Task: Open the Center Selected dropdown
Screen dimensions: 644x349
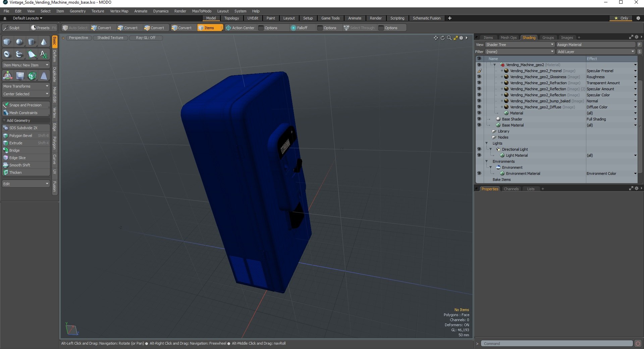Action: tap(26, 94)
